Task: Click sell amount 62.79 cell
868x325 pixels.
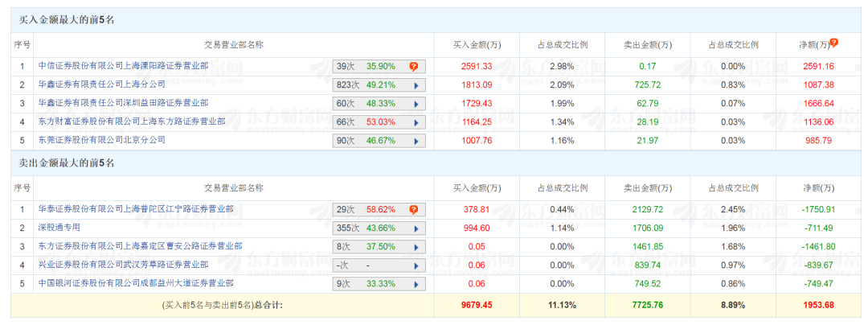Action: click(646, 104)
